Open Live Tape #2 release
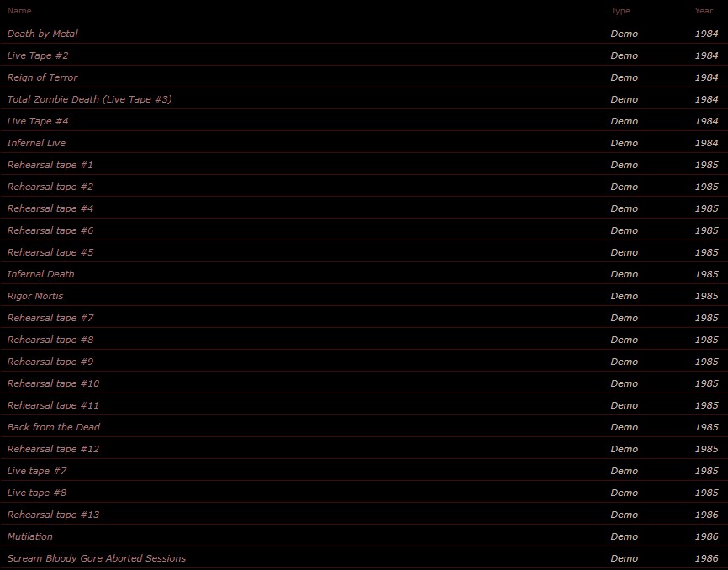728x570 pixels. click(x=38, y=55)
